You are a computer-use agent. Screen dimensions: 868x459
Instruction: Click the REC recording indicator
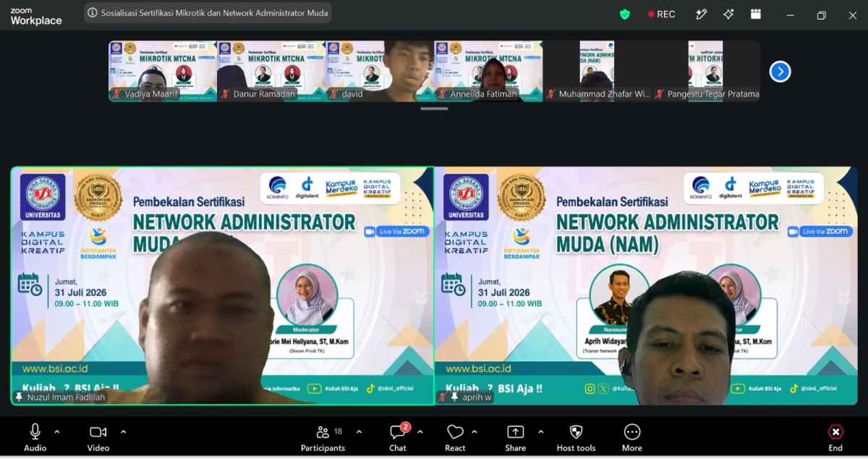[661, 14]
